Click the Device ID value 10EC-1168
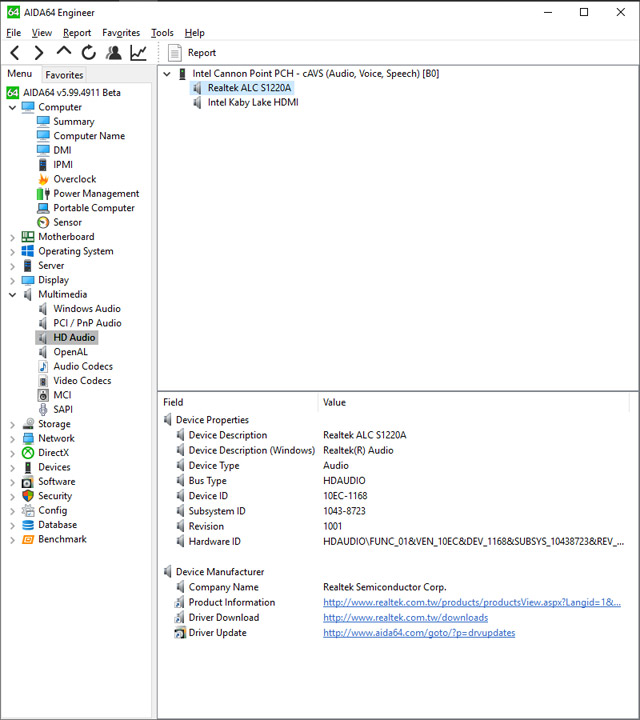Image resolution: width=640 pixels, height=720 pixels. pyautogui.click(x=345, y=496)
